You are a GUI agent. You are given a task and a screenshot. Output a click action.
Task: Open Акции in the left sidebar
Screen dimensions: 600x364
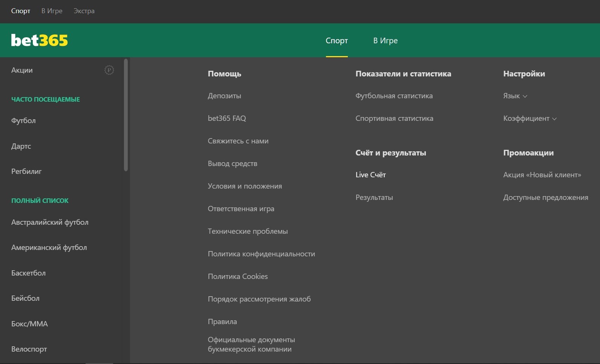tap(22, 70)
